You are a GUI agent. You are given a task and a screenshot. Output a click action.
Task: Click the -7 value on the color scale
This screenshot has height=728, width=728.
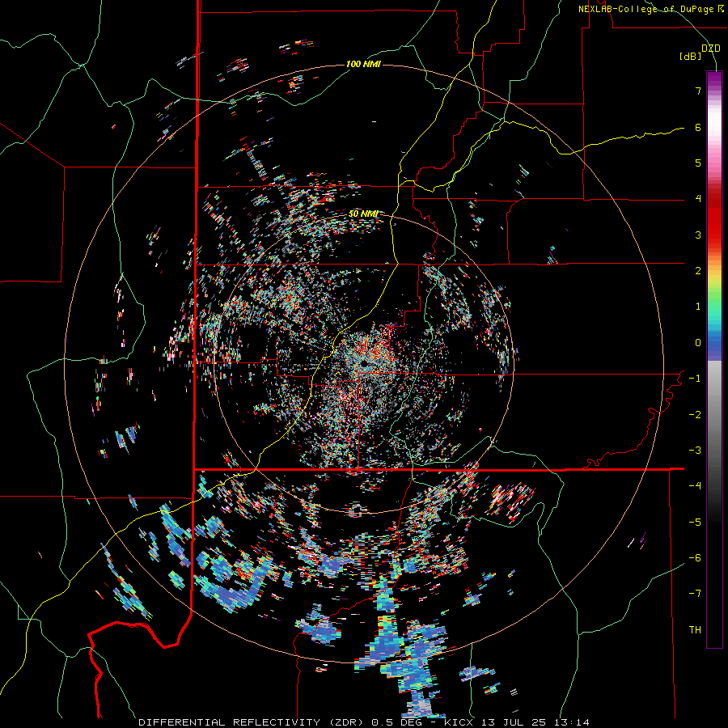(x=695, y=594)
